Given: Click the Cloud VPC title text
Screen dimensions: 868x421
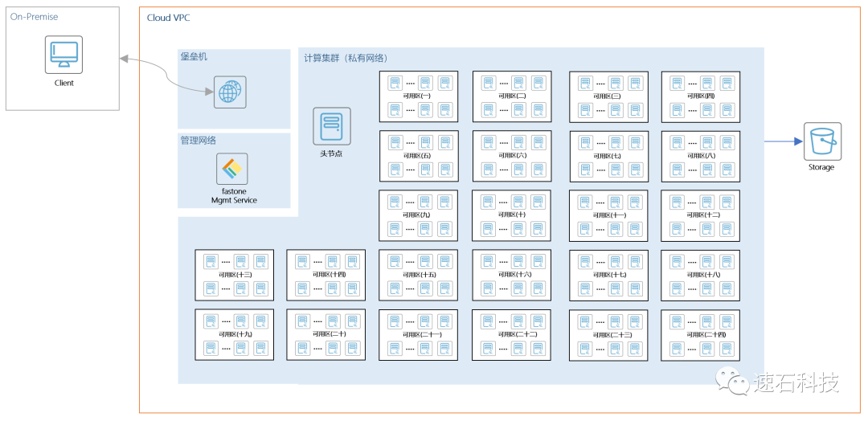Looking at the screenshot, I should point(168,18).
